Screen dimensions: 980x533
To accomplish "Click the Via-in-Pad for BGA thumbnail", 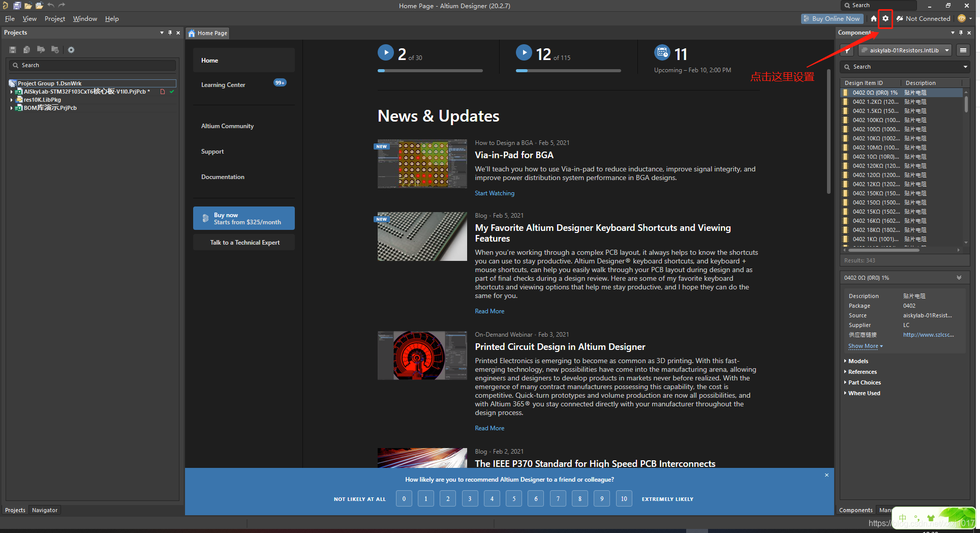I will tap(422, 164).
